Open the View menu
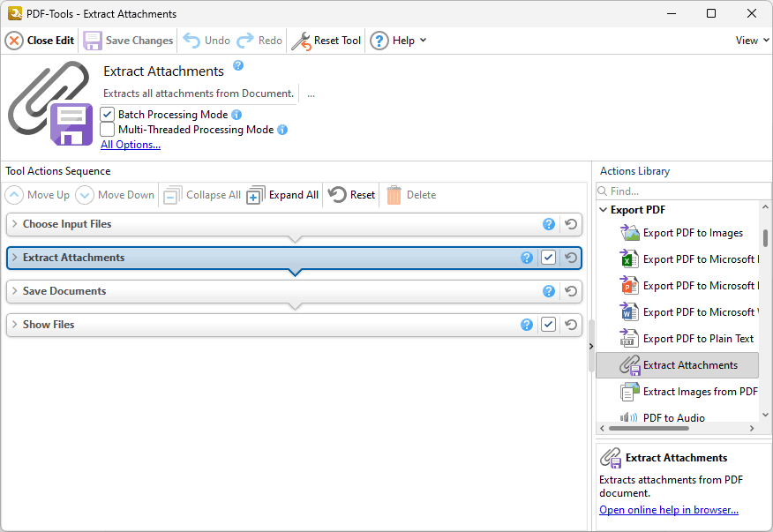Screen dimensions: 773x532 pyautogui.click(x=752, y=41)
